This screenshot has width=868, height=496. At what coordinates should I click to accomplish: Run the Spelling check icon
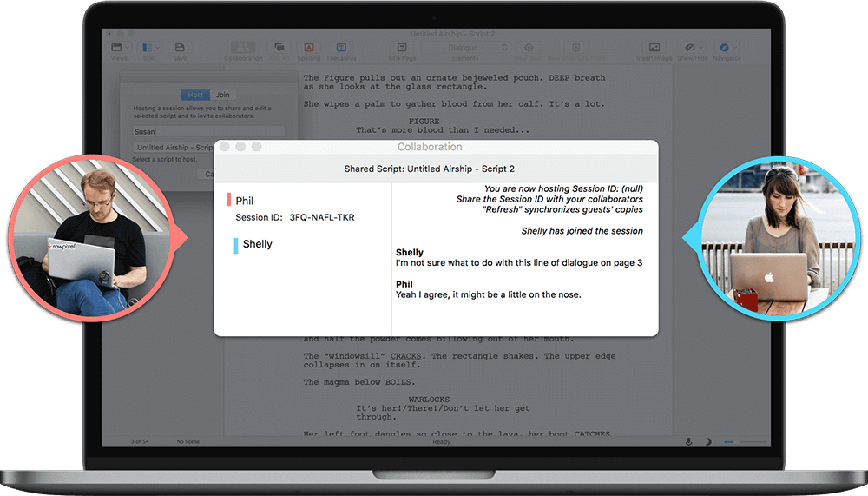(309, 48)
